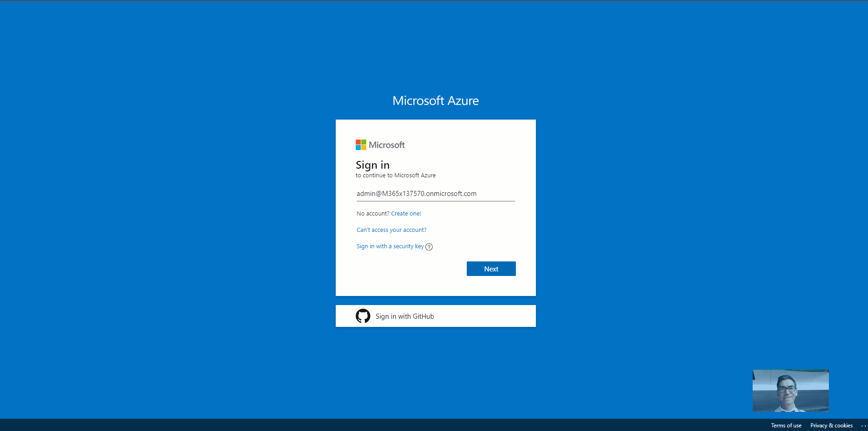Click the Microsoft Azure heading text
The width and height of the screenshot is (868, 431).
(436, 100)
